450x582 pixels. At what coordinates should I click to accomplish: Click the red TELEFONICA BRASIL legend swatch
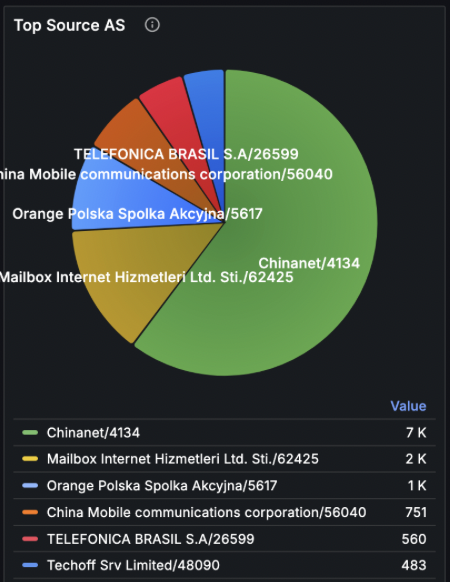30,539
